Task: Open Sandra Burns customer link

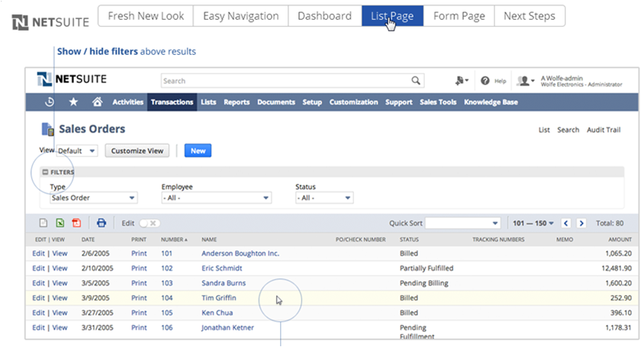Action: 224,283
